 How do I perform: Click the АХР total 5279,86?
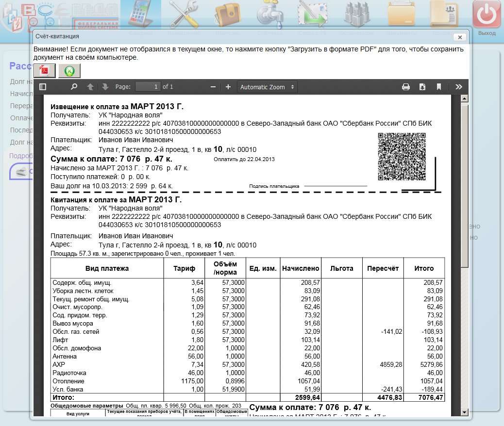(x=431, y=365)
